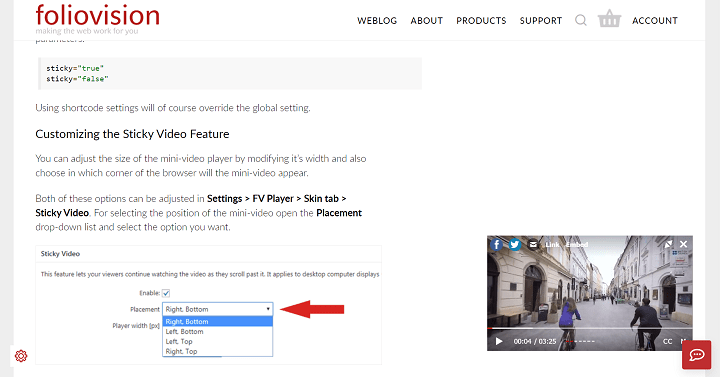The width and height of the screenshot is (720, 377).
Task: Share the video on Facebook
Action: [x=496, y=244]
